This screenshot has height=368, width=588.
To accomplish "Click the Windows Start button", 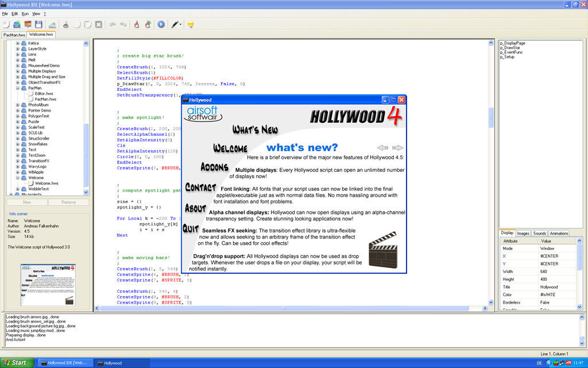I will pyautogui.click(x=17, y=363).
